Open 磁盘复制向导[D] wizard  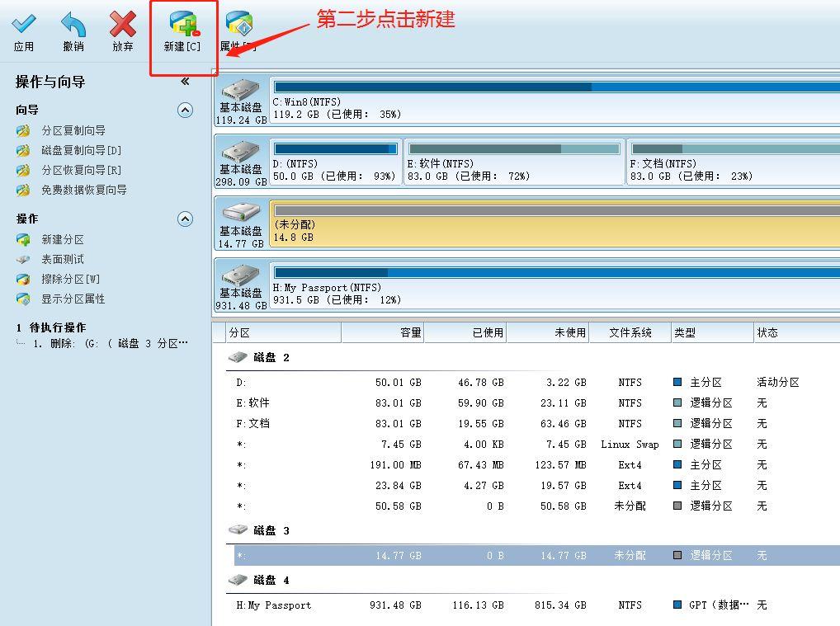click(x=82, y=150)
